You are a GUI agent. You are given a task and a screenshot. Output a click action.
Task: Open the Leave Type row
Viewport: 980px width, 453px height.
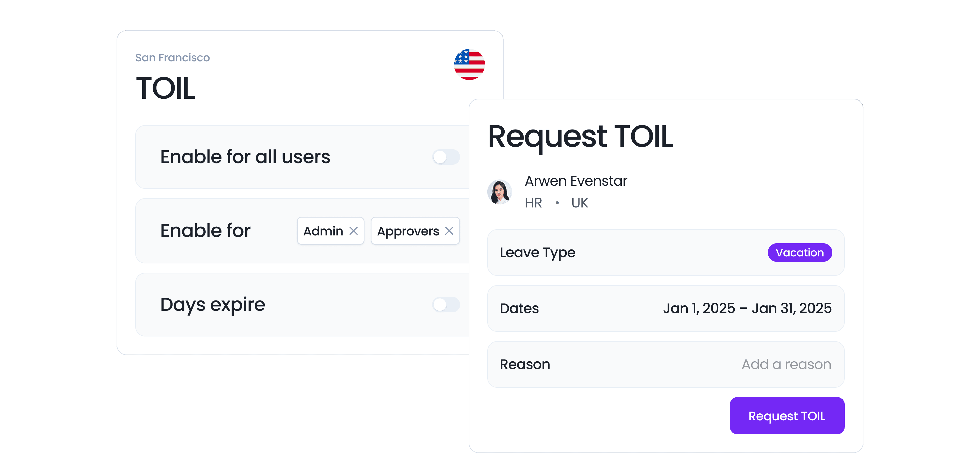click(x=666, y=253)
